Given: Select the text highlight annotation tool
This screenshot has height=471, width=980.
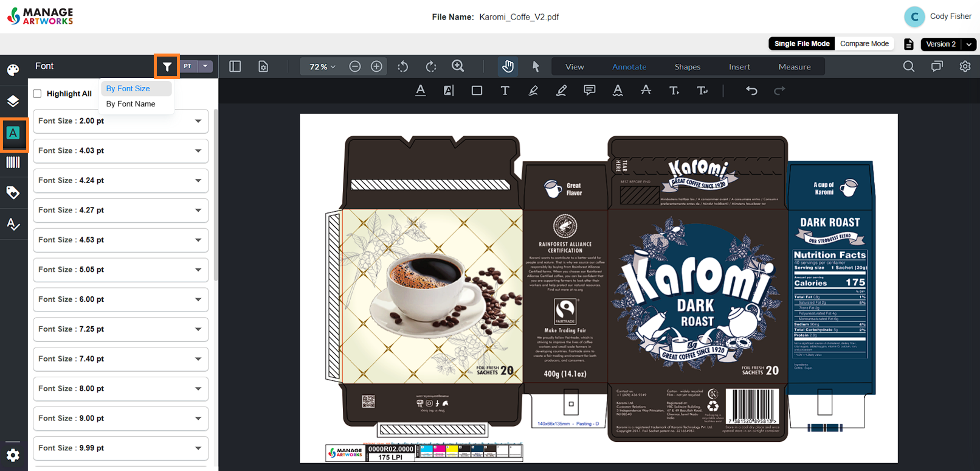Looking at the screenshot, I should pos(449,91).
